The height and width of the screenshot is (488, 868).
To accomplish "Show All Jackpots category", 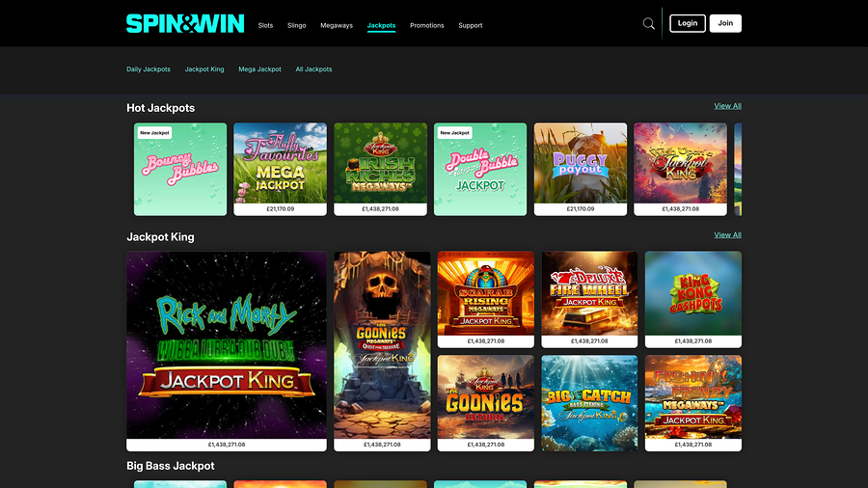I will pos(313,69).
